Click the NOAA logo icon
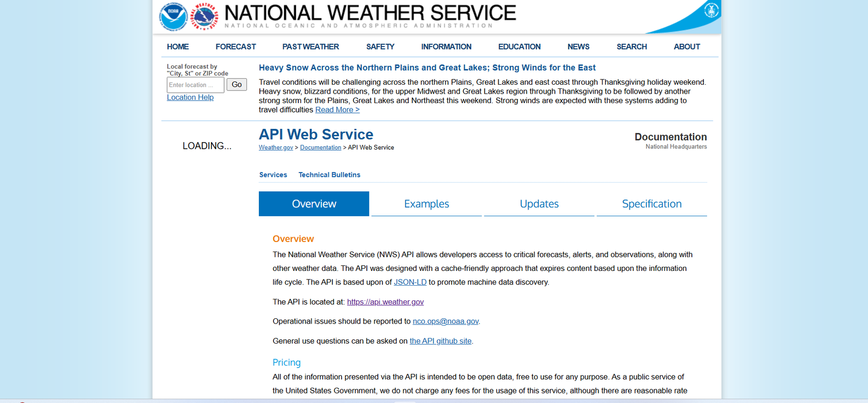This screenshot has width=868, height=403. tap(173, 17)
